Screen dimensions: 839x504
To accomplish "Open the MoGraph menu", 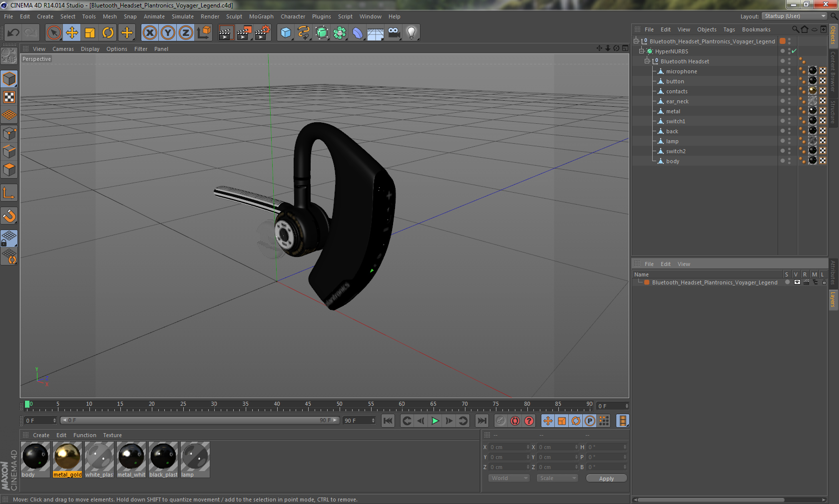I will (261, 16).
